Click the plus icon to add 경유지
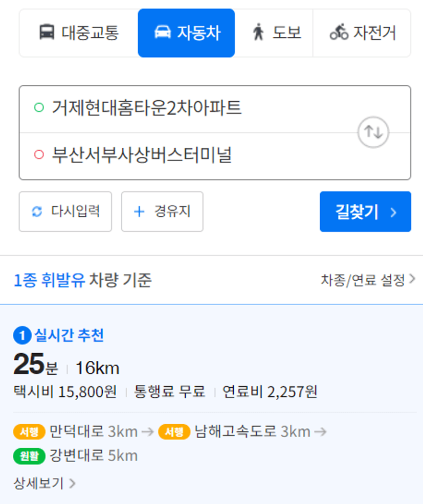Screen dimensions: 423x504 139,212
